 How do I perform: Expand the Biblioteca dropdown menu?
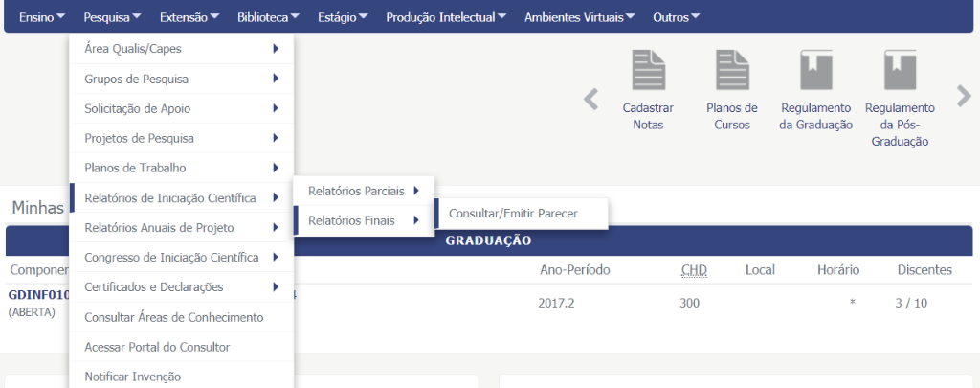268,17
